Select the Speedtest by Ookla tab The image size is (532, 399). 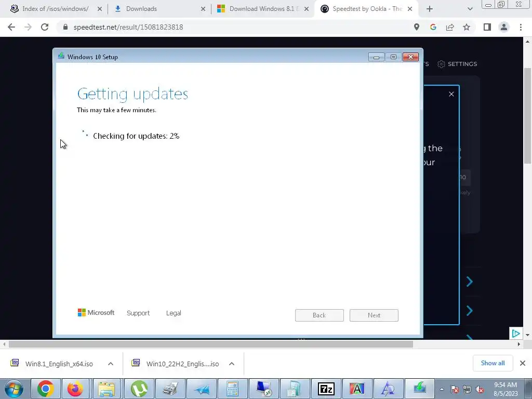point(366,9)
